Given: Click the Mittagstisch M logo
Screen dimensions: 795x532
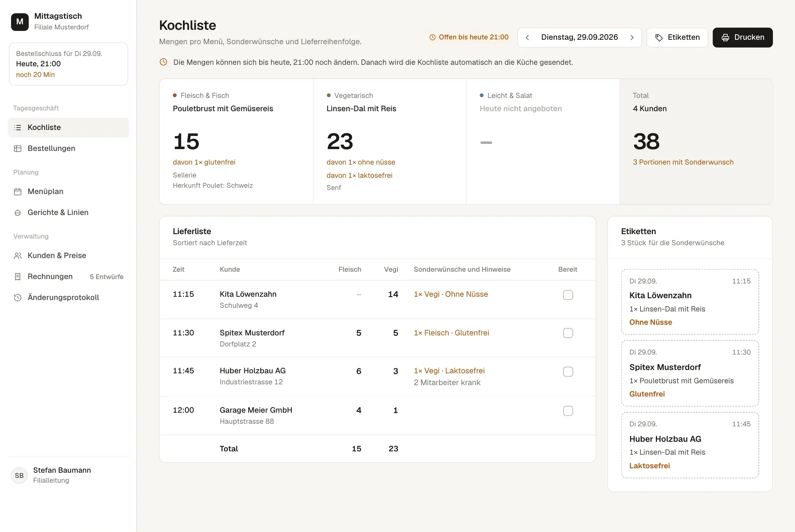Looking at the screenshot, I should coord(20,22).
